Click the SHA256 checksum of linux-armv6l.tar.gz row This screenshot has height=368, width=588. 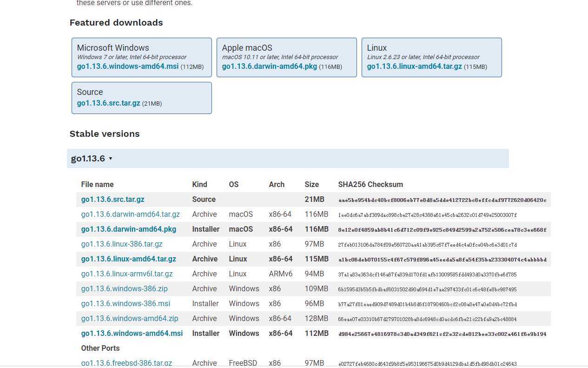point(428,274)
